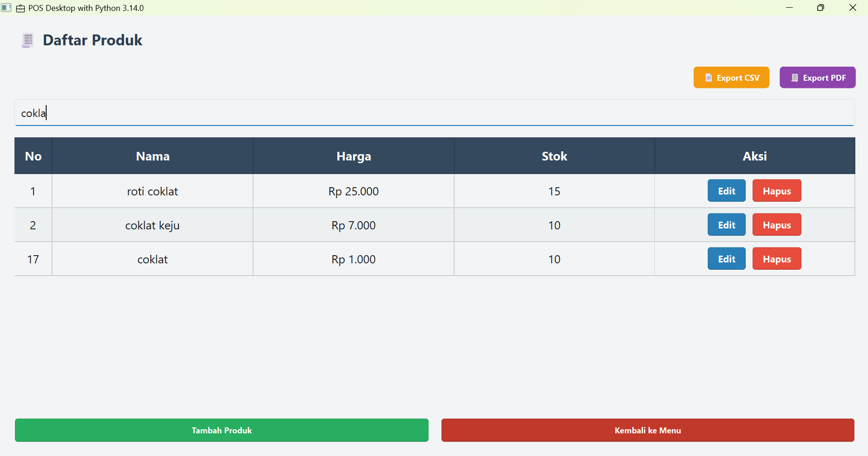The image size is (868, 456).
Task: Click the Nama column header
Action: coord(153,156)
